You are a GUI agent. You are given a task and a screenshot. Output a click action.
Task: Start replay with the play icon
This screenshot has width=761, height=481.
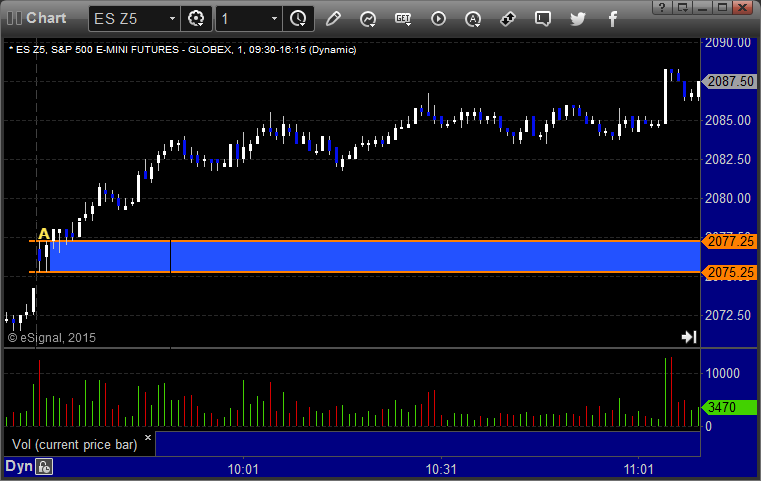click(438, 19)
